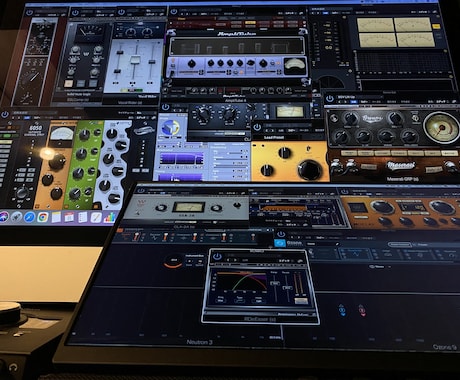Image resolution: width=460 pixels, height=380 pixels.
Task: Click the Maserati logo badge on GRP plugin
Action: click(x=401, y=165)
